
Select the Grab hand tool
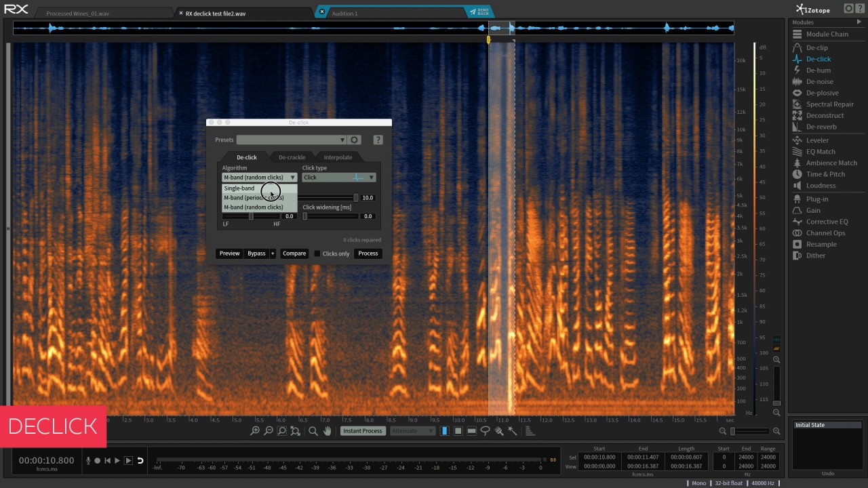tap(327, 431)
